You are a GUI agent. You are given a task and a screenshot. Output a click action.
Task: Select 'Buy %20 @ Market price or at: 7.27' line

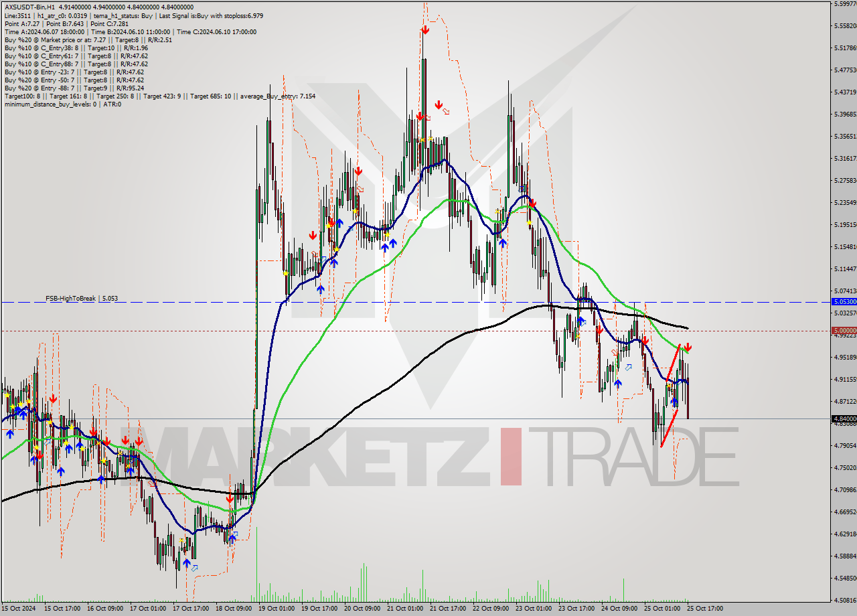(88, 40)
